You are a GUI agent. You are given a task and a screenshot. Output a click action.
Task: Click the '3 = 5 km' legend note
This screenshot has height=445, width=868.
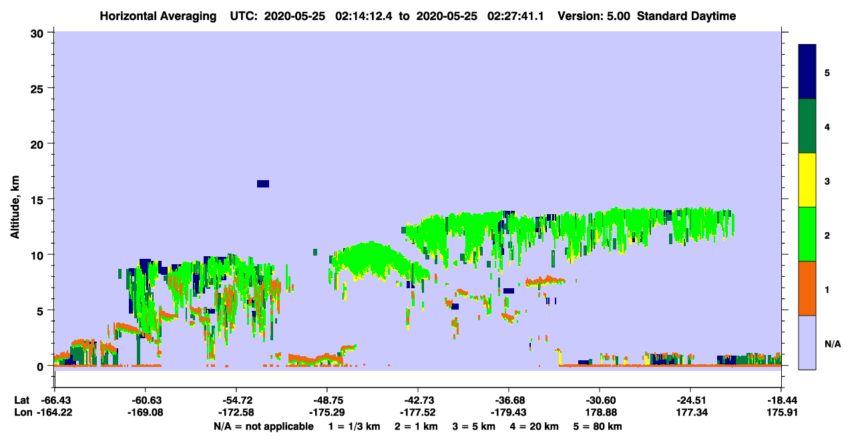[474, 426]
